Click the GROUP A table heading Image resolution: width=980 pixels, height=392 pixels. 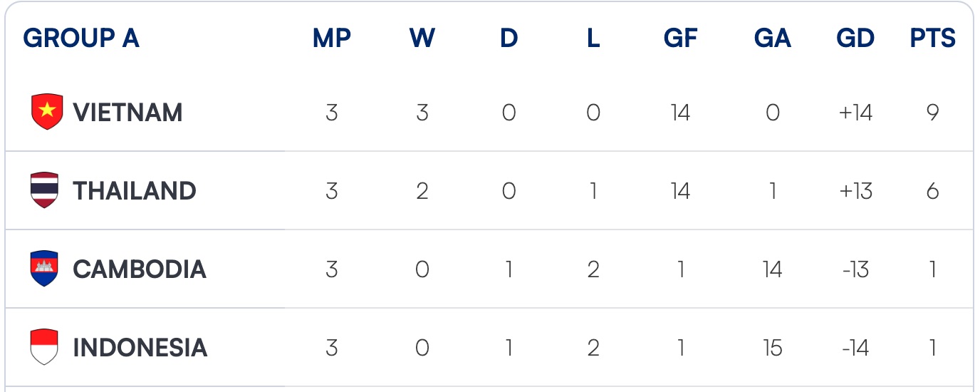[x=81, y=38]
